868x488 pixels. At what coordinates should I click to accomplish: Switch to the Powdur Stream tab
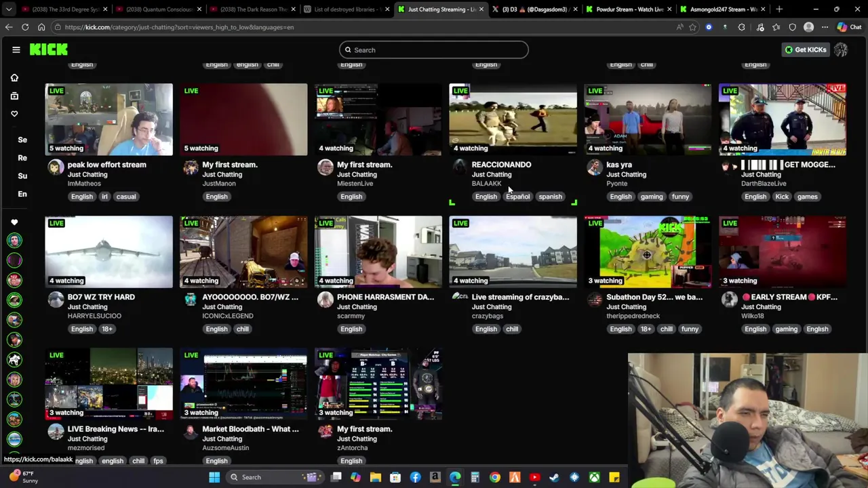tap(627, 9)
